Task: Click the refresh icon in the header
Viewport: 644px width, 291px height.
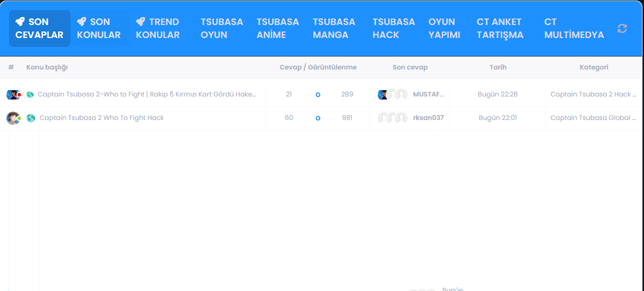Action: (622, 28)
